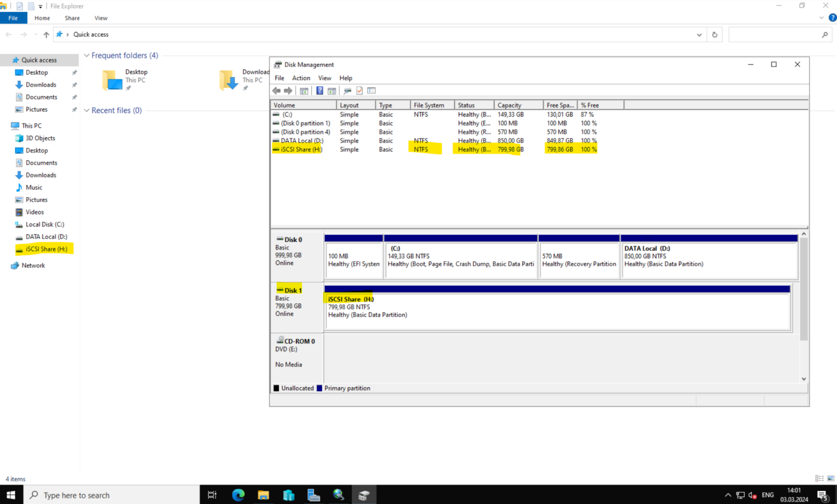837x504 pixels.
Task: Collapse the Frequent folders section
Action: point(87,55)
